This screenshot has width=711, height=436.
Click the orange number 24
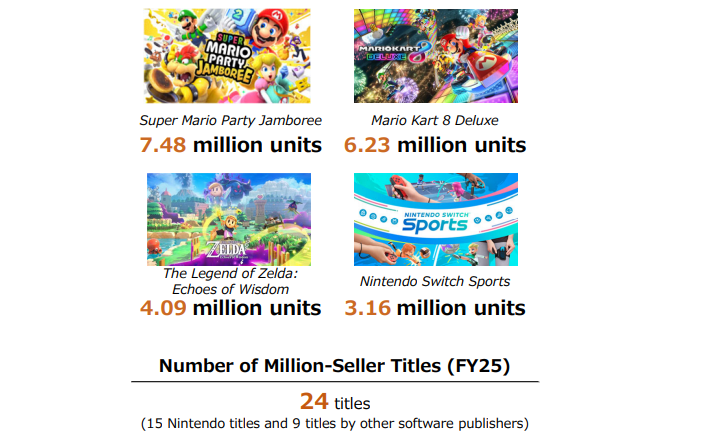[314, 402]
